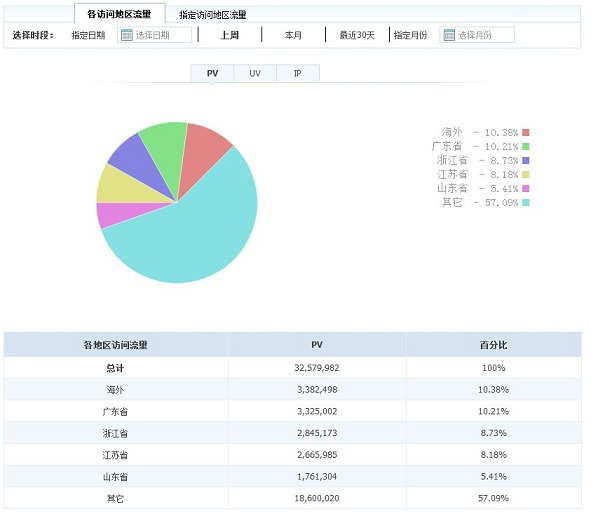Open the 选择月份 month field
This screenshot has width=591, height=516.
click(x=477, y=35)
